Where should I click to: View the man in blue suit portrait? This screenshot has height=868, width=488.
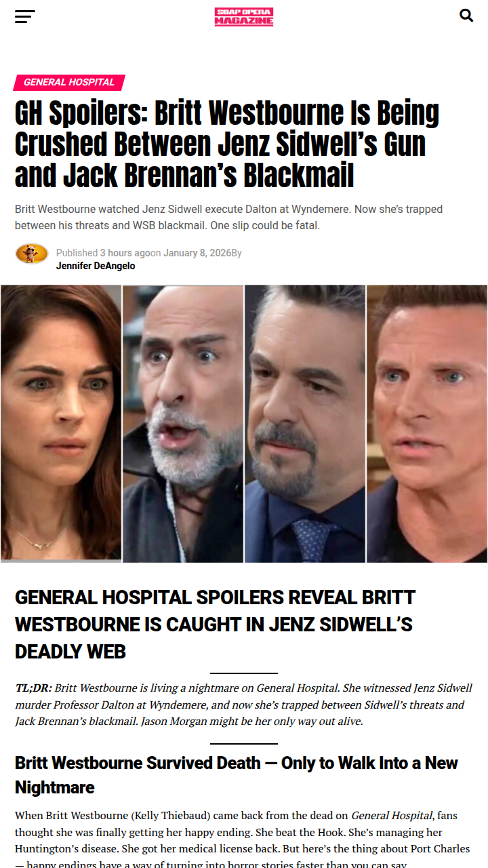coord(305,424)
